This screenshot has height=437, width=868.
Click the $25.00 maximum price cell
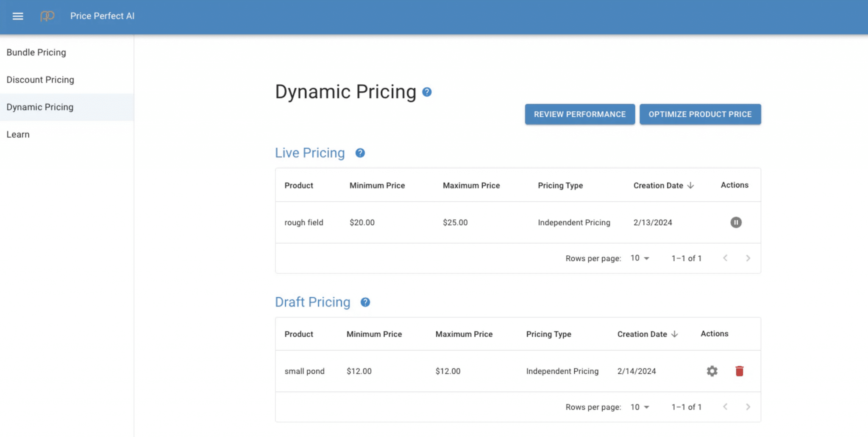click(455, 222)
